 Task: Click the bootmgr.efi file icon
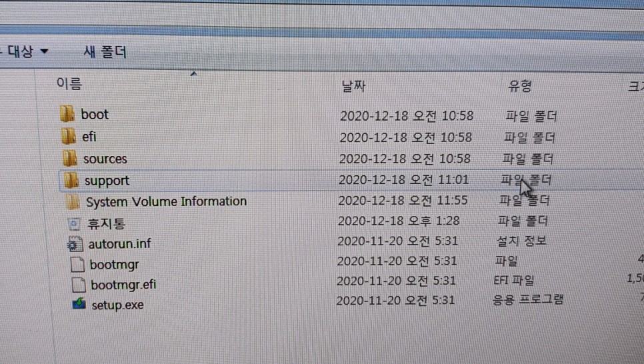[x=79, y=285]
